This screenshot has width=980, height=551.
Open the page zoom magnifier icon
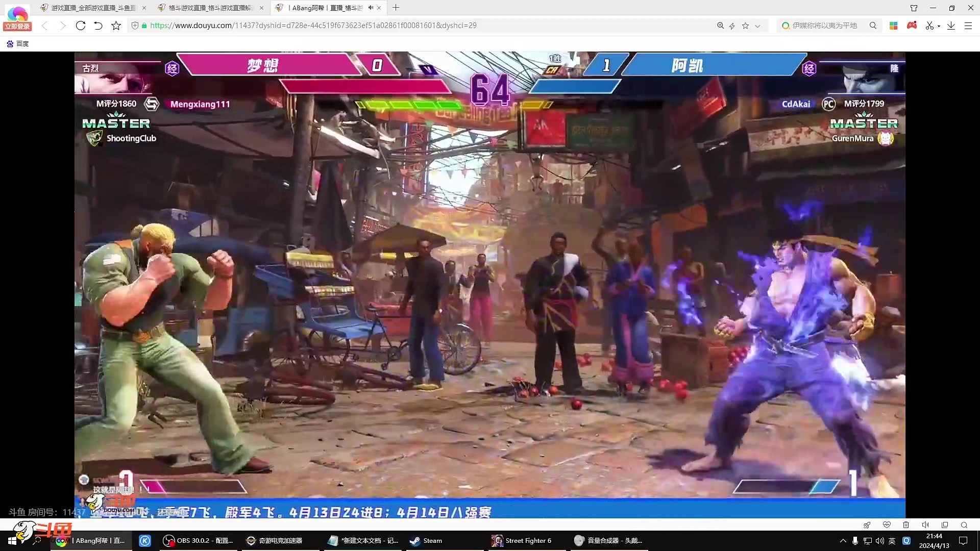tap(720, 26)
